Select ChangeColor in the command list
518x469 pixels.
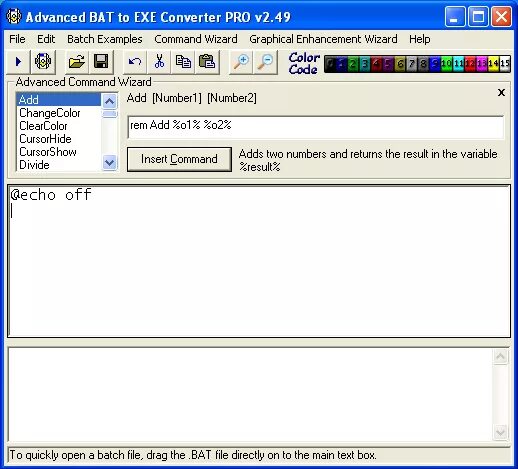coord(59,113)
